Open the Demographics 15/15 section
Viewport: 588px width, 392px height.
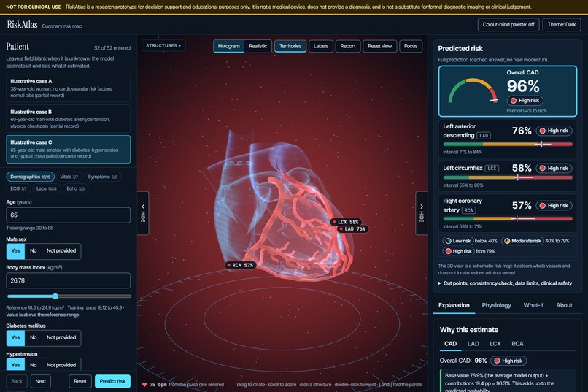[x=30, y=177]
